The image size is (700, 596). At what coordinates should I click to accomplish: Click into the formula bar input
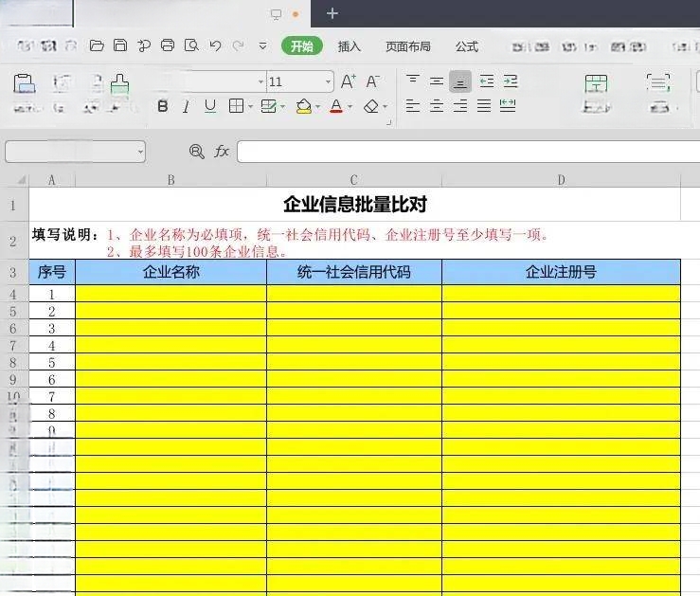coord(468,152)
